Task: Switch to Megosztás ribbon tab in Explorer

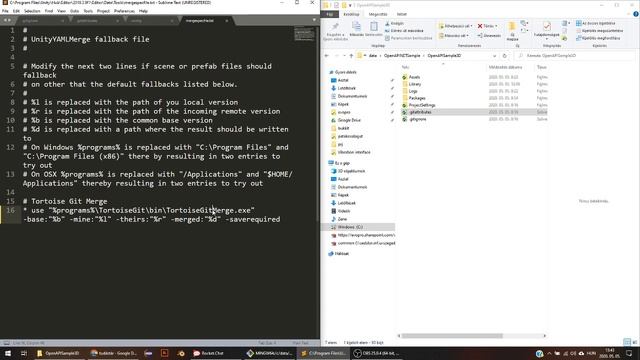Action: tap(378, 14)
